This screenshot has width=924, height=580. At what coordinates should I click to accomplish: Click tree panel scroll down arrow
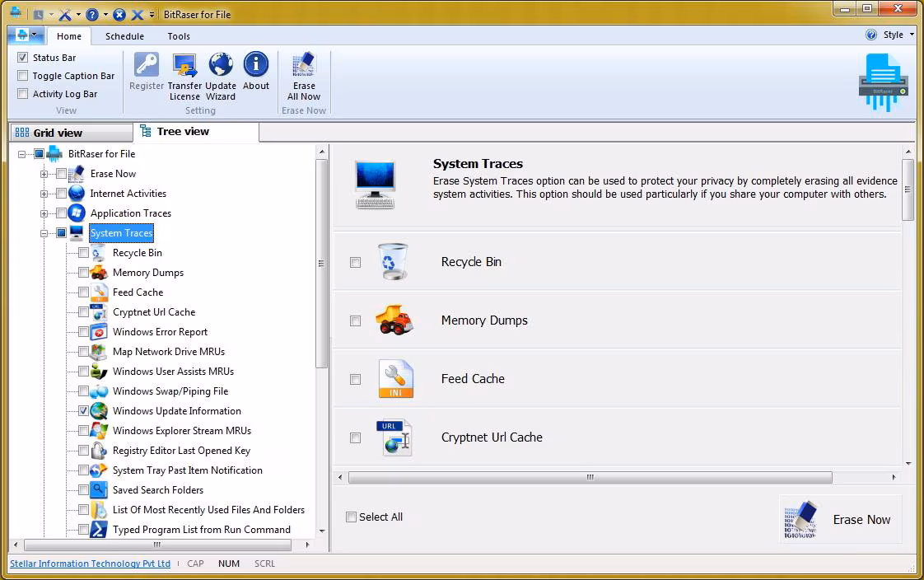[322, 531]
